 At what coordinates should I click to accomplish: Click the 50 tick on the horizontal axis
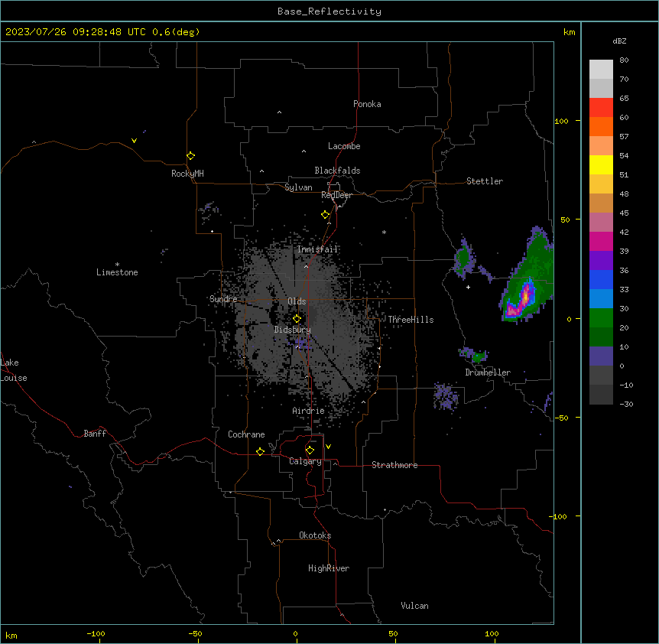pos(393,633)
